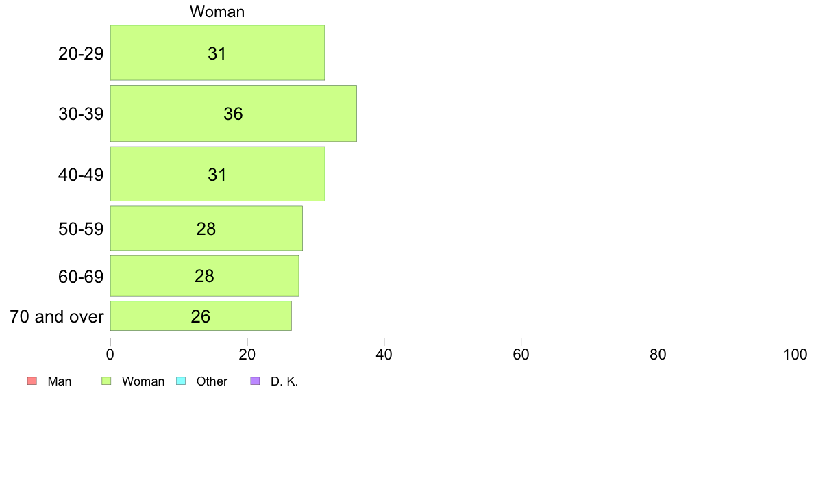Select the 30-39 bar showing 36

pyautogui.click(x=234, y=113)
